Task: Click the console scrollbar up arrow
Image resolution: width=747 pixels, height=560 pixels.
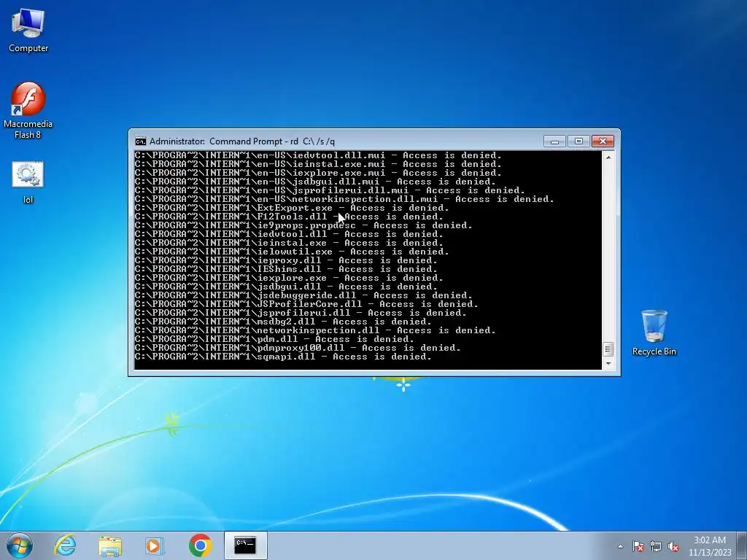Action: (608, 156)
